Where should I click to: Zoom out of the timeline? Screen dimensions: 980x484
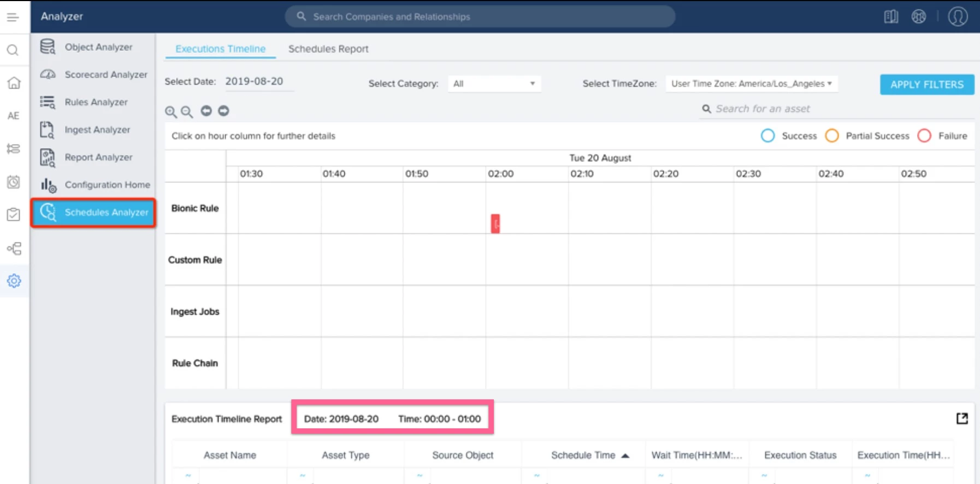click(x=187, y=111)
